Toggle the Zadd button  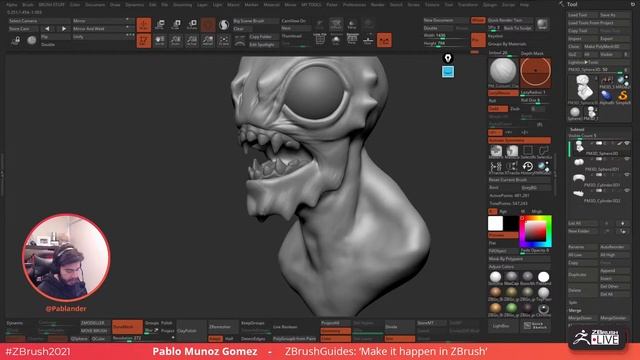point(498,109)
